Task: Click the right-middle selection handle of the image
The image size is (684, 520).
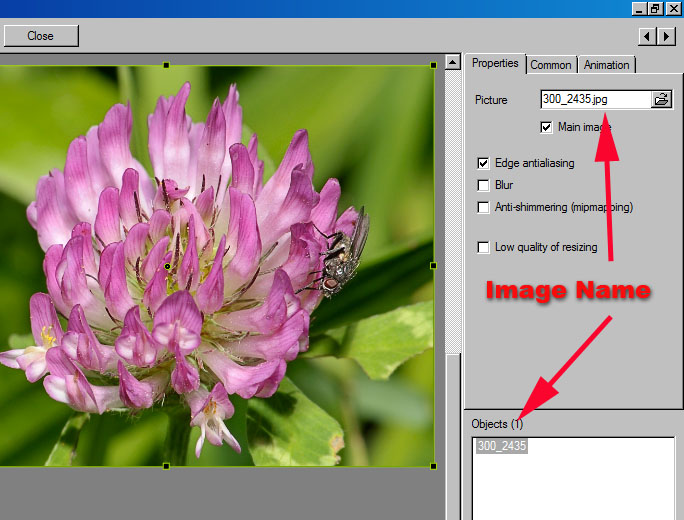Action: tap(433, 266)
